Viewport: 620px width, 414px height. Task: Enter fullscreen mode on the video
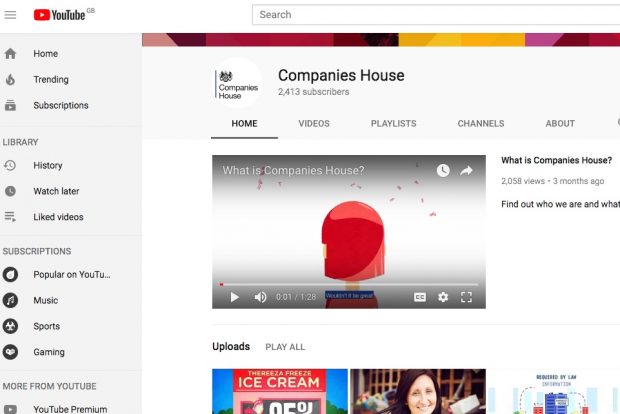point(467,297)
